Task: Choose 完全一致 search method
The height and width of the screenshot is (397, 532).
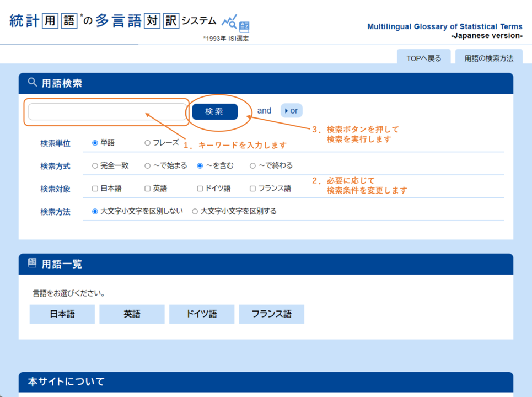Action: tap(95, 165)
